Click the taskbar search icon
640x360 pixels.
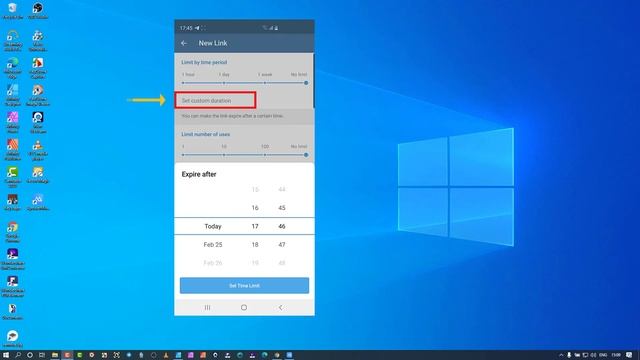(x=18, y=355)
